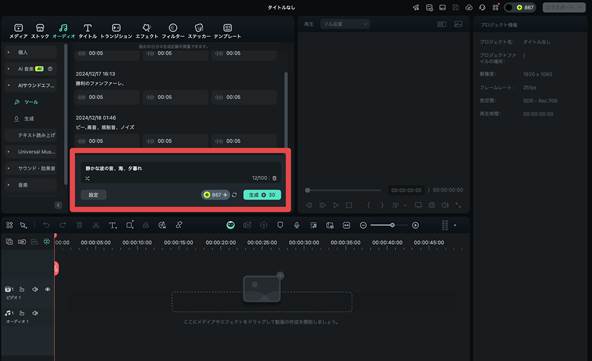
Task: Open the テンプレート (Templates) tab
Action: pyautogui.click(x=227, y=31)
